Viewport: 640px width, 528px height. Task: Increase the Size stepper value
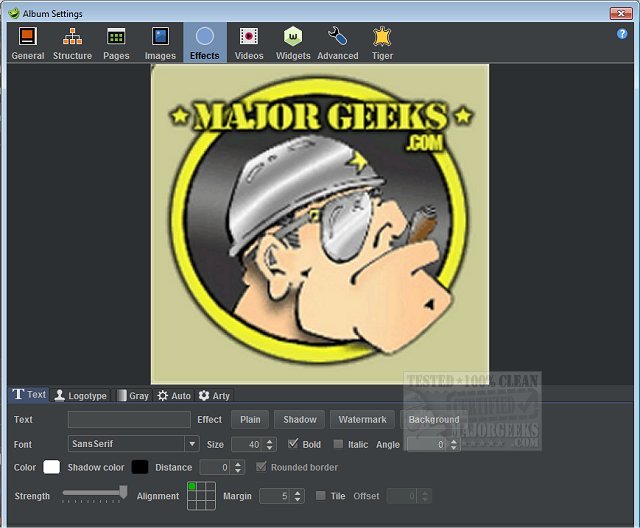pos(270,440)
